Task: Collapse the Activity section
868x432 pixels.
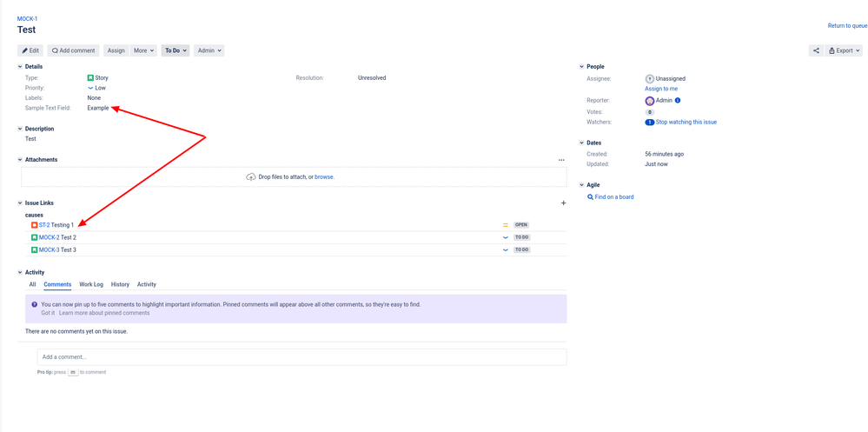Action: tap(21, 272)
